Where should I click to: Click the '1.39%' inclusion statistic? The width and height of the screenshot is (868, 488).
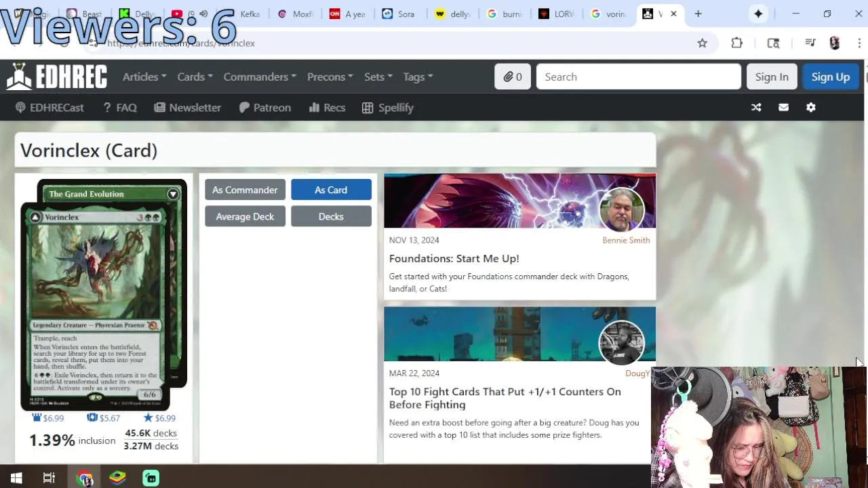click(x=52, y=440)
